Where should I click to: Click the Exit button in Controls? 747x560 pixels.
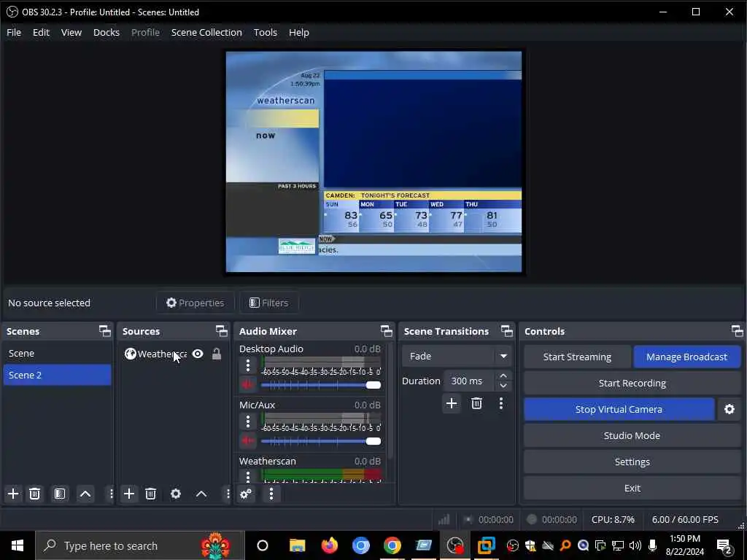point(632,488)
